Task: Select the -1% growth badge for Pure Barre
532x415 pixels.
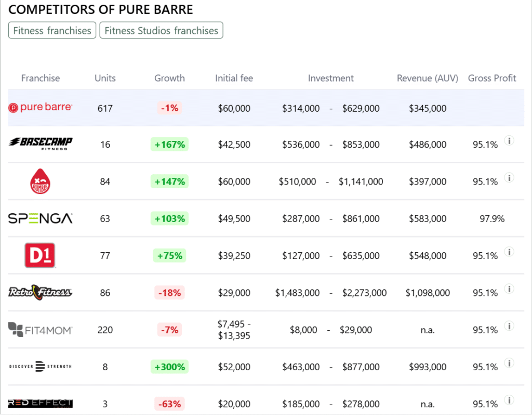Action: click(x=170, y=108)
